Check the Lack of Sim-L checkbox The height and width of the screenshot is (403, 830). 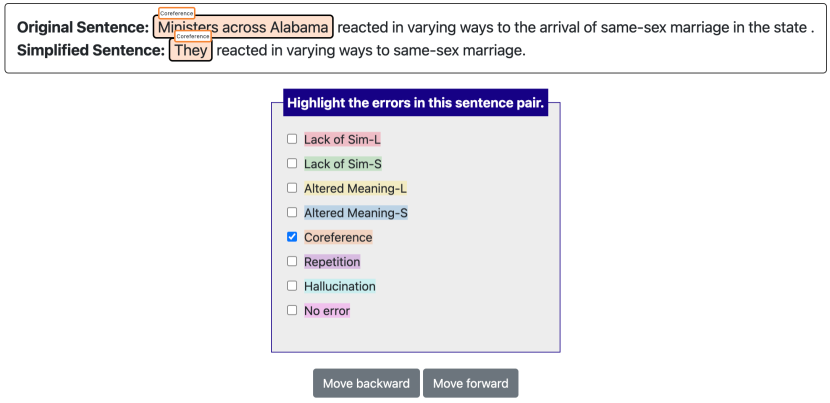[292, 139]
